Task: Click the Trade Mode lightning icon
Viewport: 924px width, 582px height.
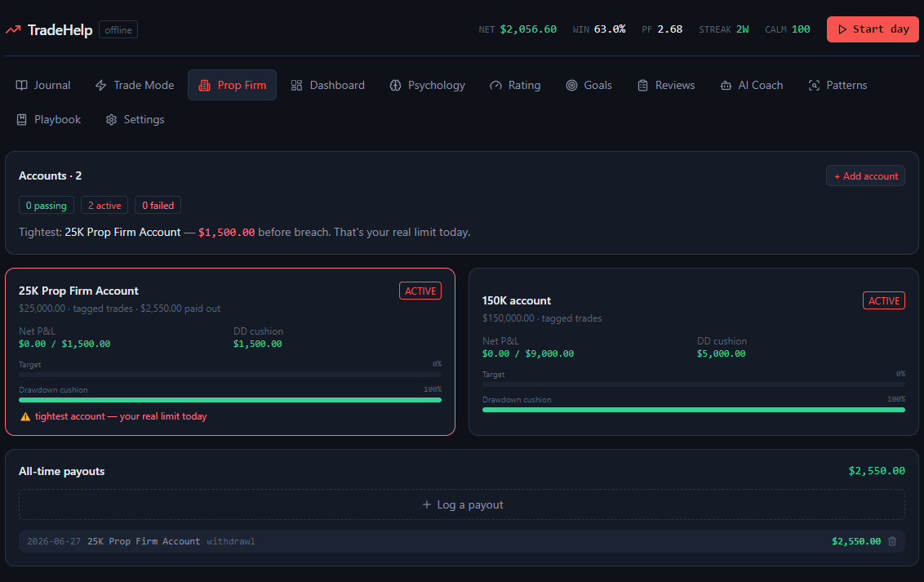Action: tap(100, 86)
